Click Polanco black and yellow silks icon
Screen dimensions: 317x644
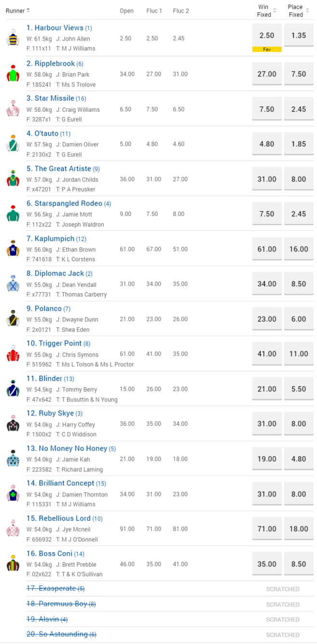pos(13,318)
